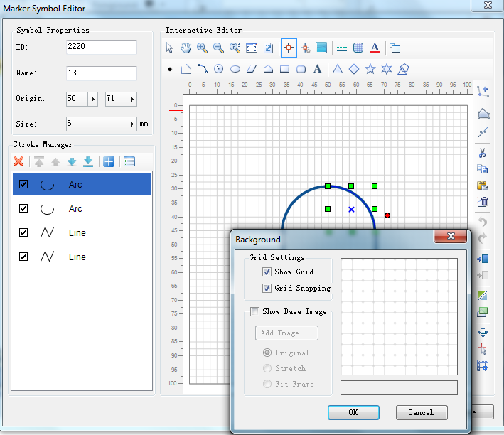Expand the Origin Y value arrow
The width and height of the screenshot is (504, 435).
(132, 99)
